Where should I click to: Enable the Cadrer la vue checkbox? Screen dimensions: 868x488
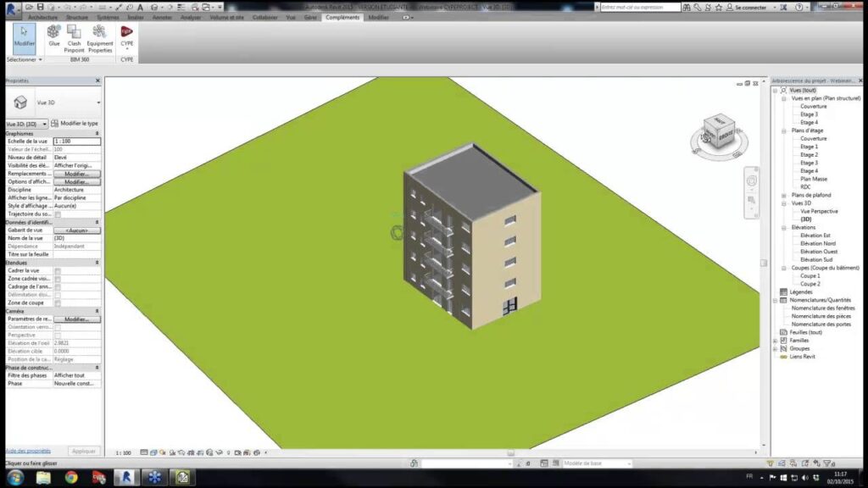(x=58, y=270)
